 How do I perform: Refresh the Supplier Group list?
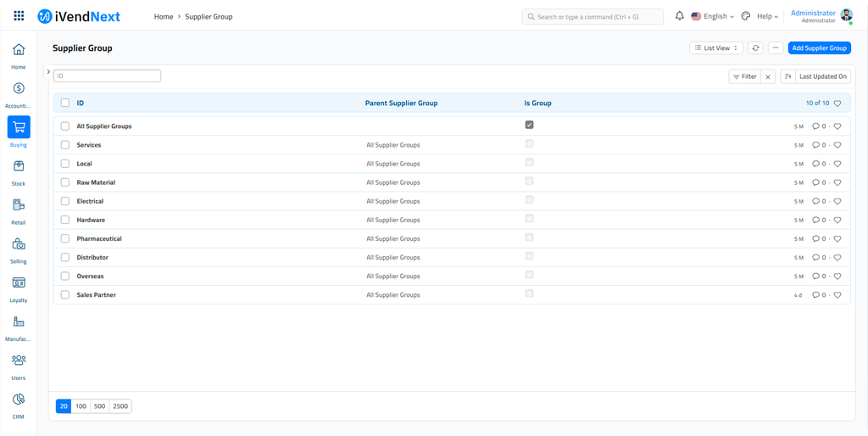(x=755, y=48)
